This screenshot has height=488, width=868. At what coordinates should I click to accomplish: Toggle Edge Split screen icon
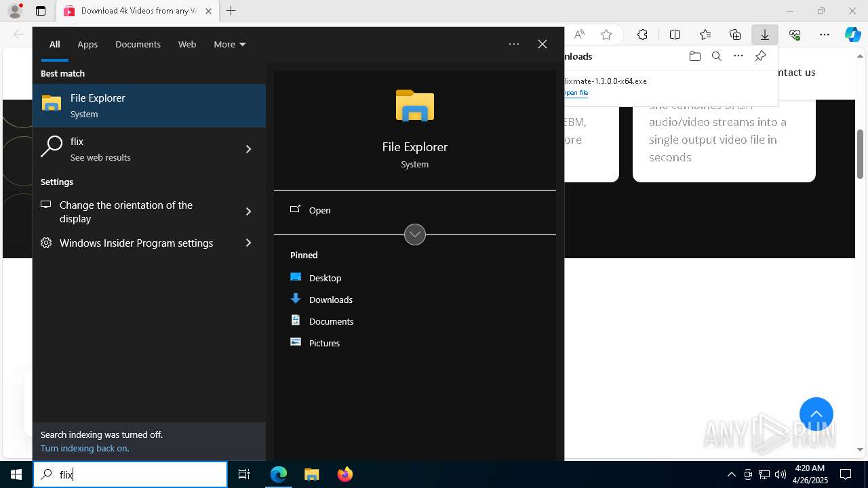[675, 35]
